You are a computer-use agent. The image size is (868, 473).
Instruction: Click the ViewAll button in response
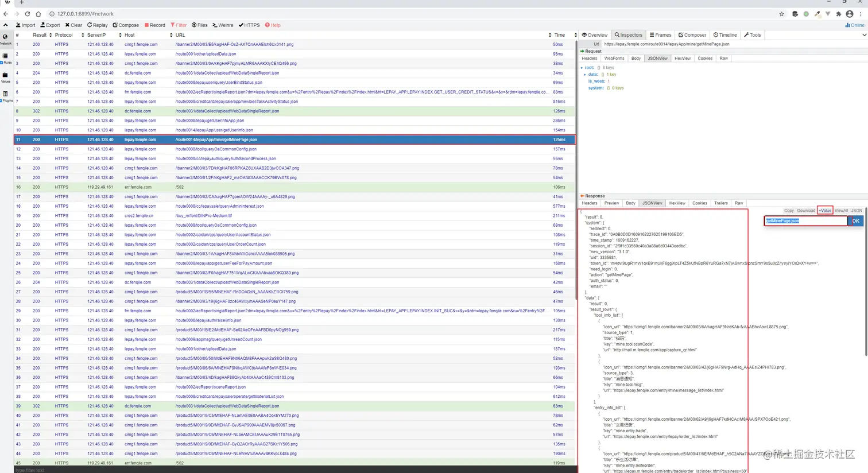[x=841, y=211]
